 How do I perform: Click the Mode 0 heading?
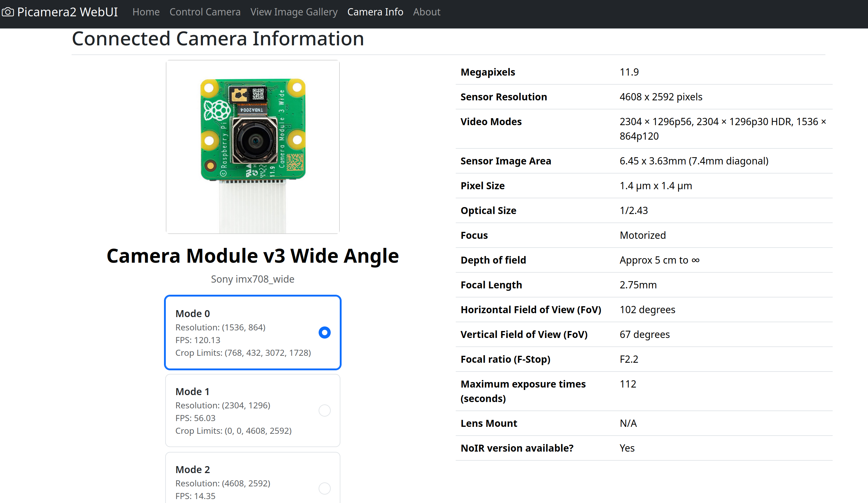[x=193, y=313]
